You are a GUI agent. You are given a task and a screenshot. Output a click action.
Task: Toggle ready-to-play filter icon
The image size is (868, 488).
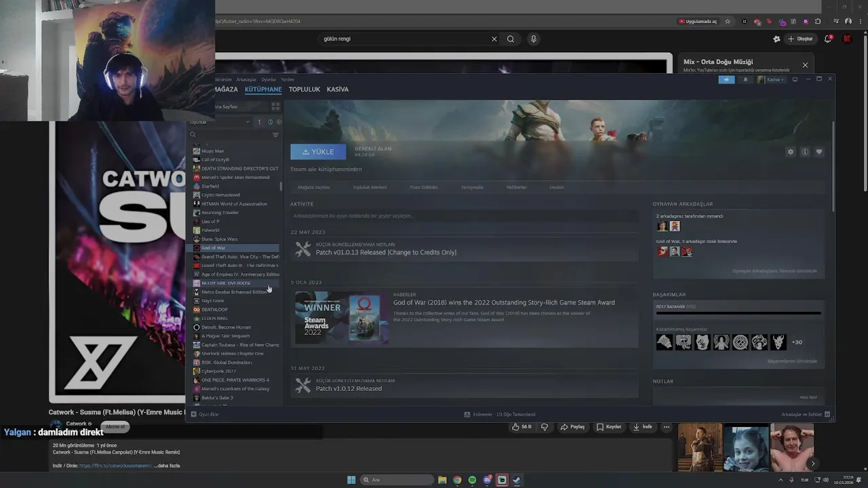(x=279, y=122)
